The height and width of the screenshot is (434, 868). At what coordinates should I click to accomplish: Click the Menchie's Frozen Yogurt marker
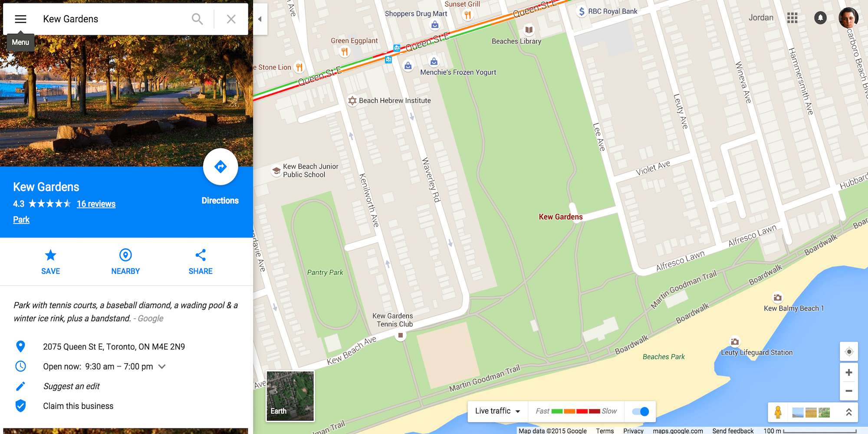pyautogui.click(x=434, y=62)
